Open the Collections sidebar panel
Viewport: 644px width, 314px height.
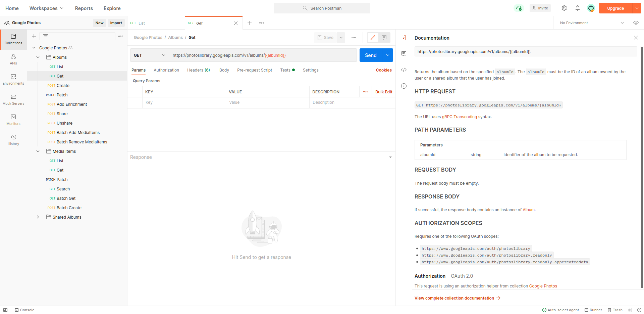point(13,39)
